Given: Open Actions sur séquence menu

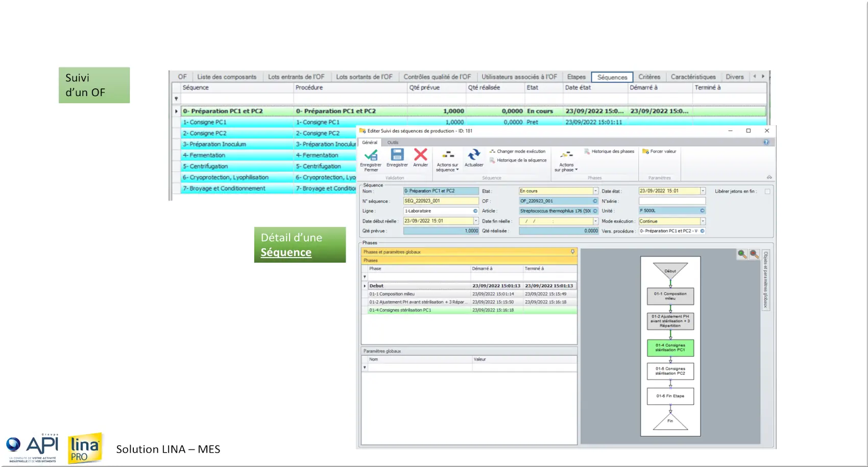Looking at the screenshot, I should [x=447, y=160].
